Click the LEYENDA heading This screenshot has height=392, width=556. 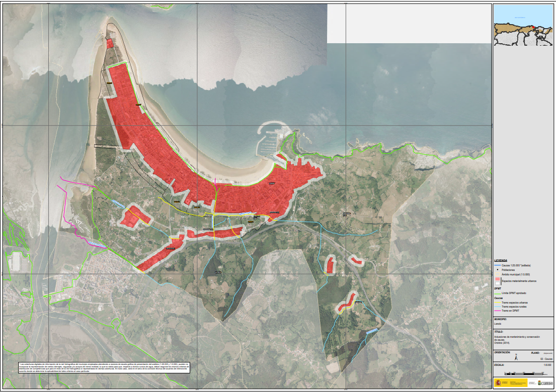[x=501, y=260]
